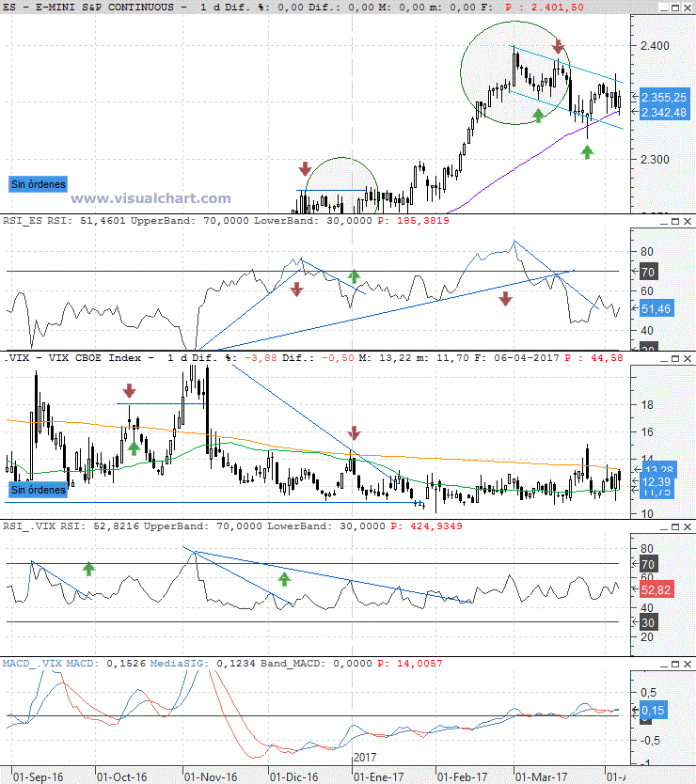This screenshot has height=784, width=696.
Task: Click the 01-Dic-16 date on time axis
Action: point(293,777)
